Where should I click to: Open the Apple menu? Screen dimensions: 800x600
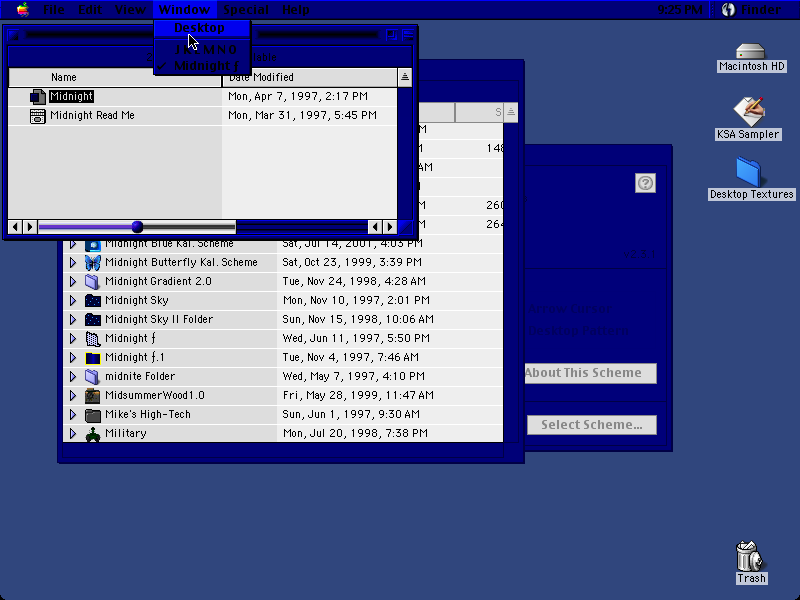pos(22,9)
